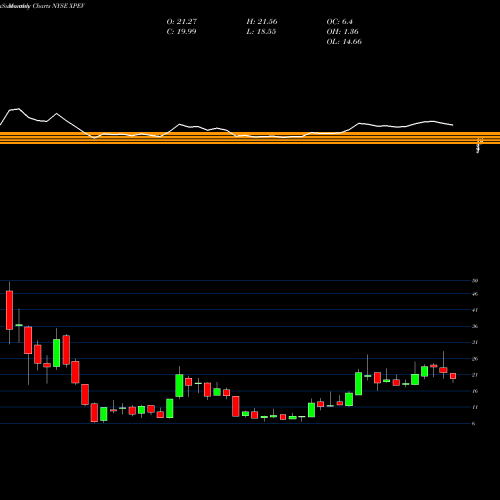Click the price axis label 16
The height and width of the screenshot is (500, 500).
(475, 391)
